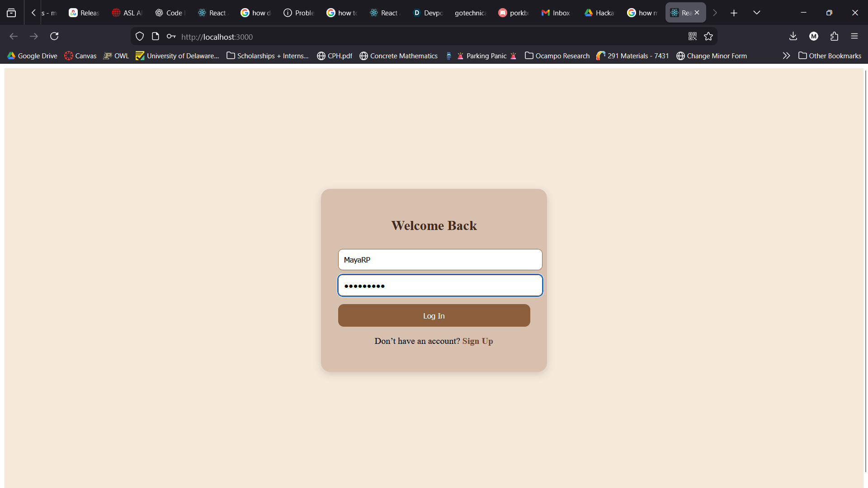Open the QR code icon in address bar
The width and height of the screenshot is (868, 488).
click(x=692, y=36)
